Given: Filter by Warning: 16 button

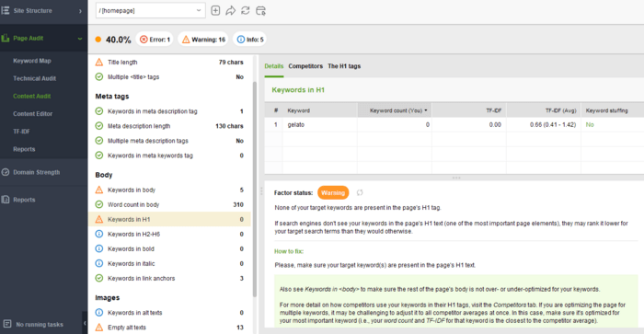Looking at the screenshot, I should (x=203, y=40).
